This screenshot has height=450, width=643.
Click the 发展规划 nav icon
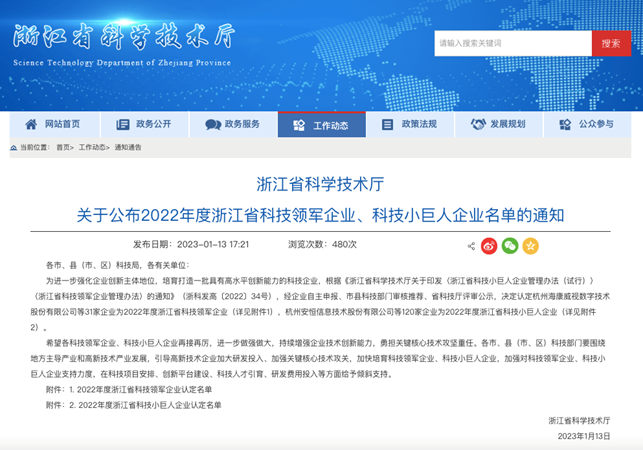pyautogui.click(x=477, y=125)
